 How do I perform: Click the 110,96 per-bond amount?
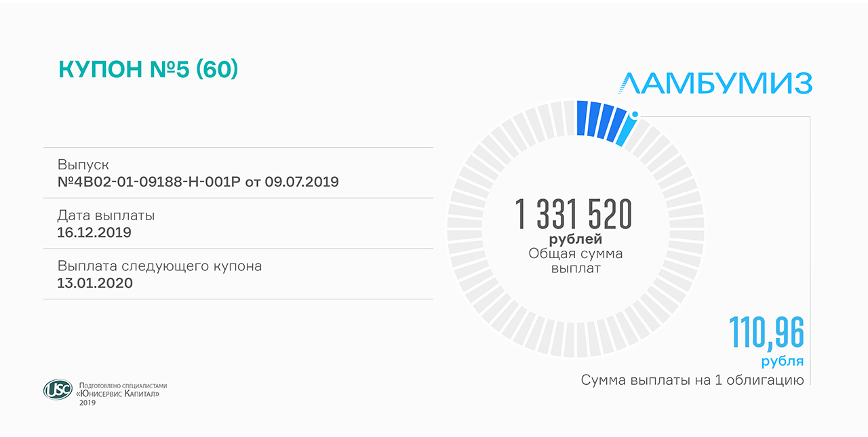766,333
